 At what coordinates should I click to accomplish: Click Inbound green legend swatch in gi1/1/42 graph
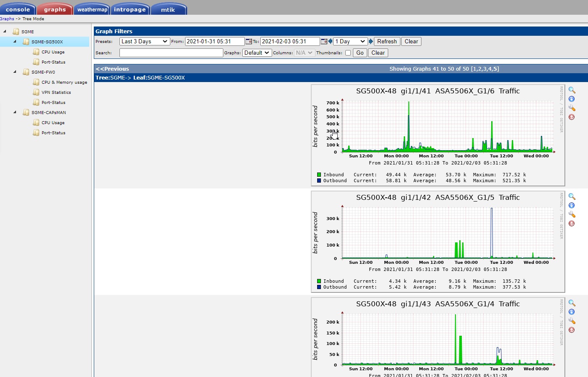[319, 281]
